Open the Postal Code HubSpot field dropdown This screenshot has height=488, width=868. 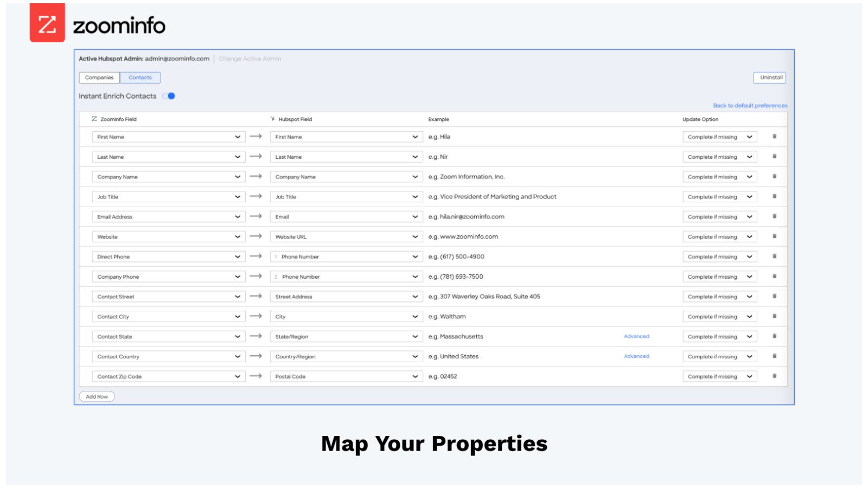pos(346,376)
